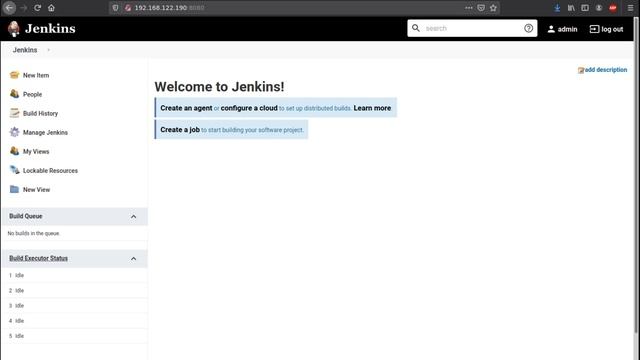The image size is (640, 360).
Task: Click the Create an agent link
Action: tap(186, 108)
